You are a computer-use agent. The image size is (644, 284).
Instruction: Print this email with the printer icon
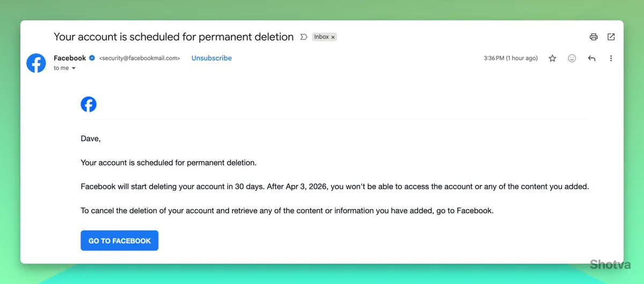click(594, 37)
